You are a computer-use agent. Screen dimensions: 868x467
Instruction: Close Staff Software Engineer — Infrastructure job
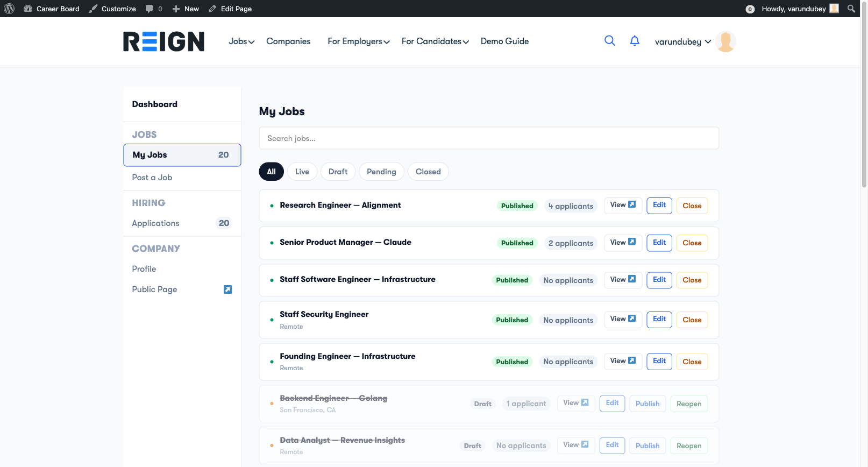(x=692, y=280)
